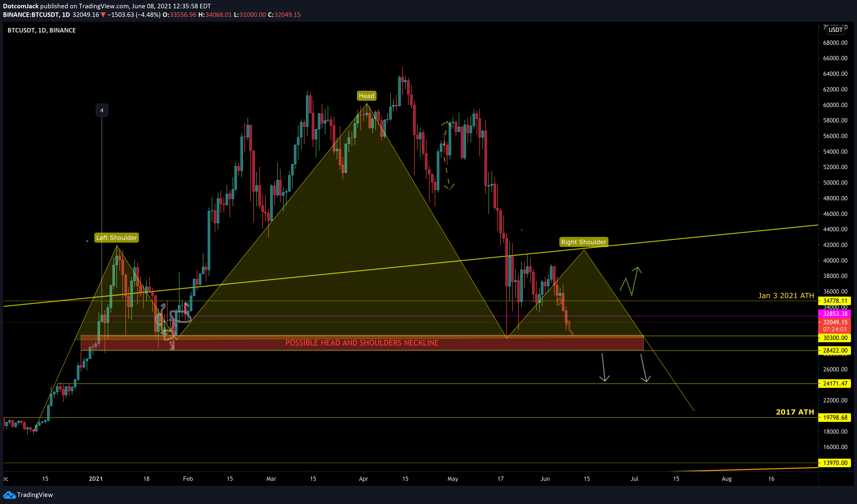Viewport: 857px width, 504px height.
Task: Click the 07:24:03 candle countdown timer
Action: [835, 329]
